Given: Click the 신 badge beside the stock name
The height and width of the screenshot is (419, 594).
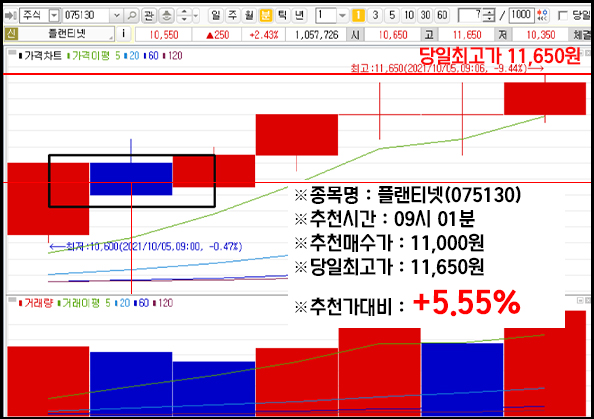Looking at the screenshot, I should [11, 34].
